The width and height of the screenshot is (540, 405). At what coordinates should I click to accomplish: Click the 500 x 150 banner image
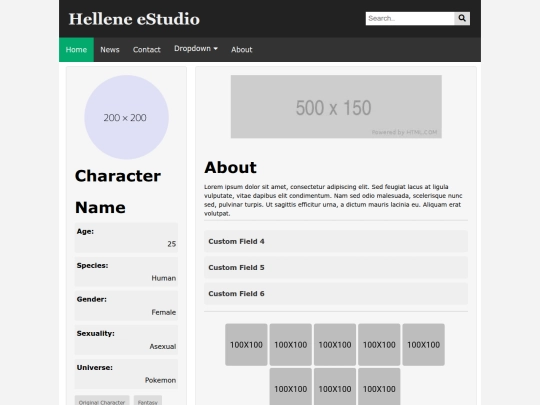[x=336, y=106]
